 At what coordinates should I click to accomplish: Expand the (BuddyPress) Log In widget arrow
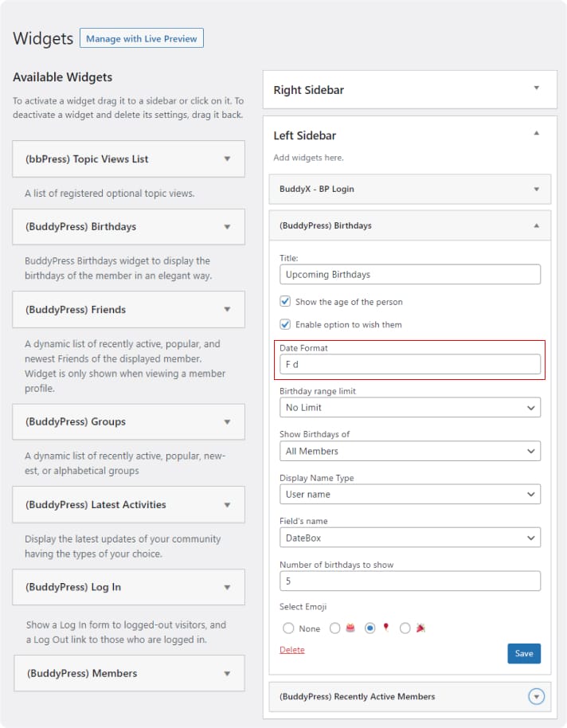coord(227,588)
